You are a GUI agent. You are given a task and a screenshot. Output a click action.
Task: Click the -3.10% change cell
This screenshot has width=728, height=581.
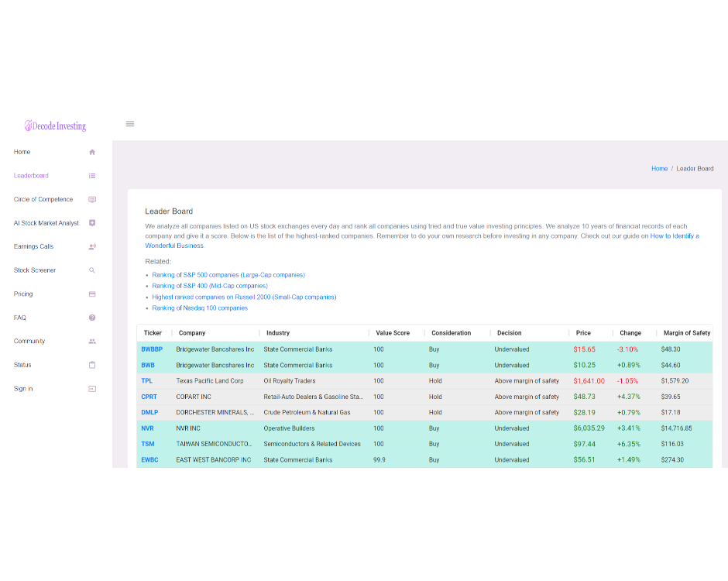tap(627, 349)
